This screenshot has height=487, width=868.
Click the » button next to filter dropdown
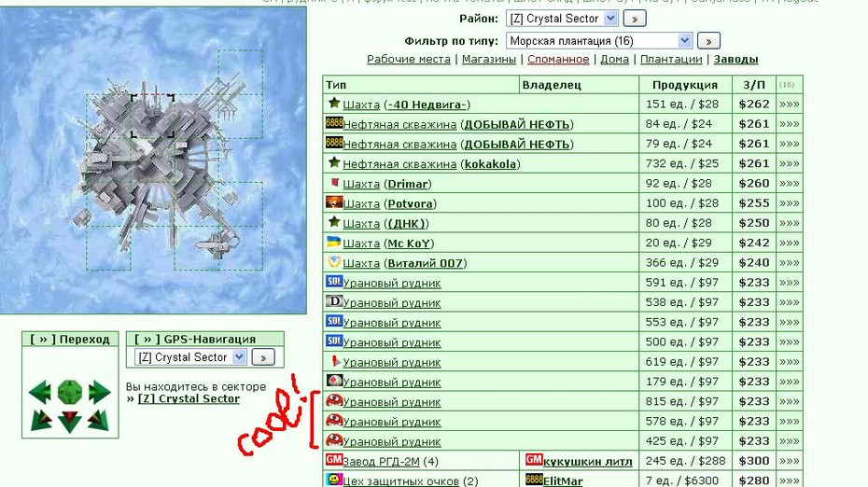(708, 40)
